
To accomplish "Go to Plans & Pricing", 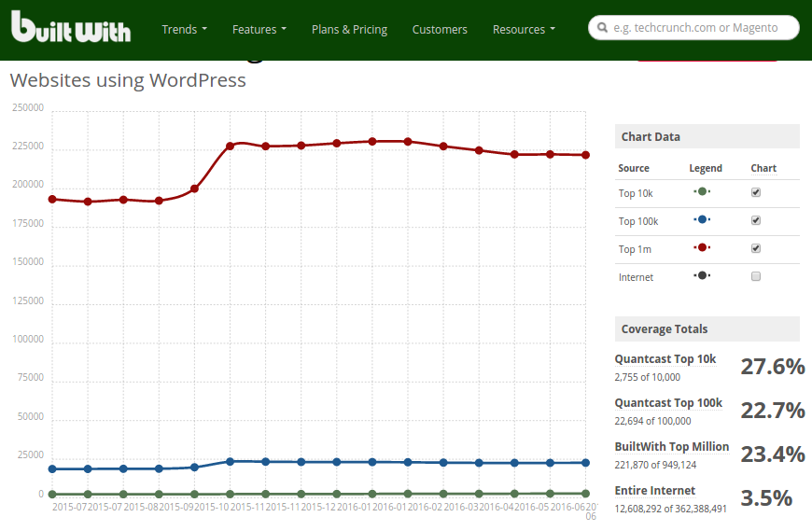I will tap(350, 30).
